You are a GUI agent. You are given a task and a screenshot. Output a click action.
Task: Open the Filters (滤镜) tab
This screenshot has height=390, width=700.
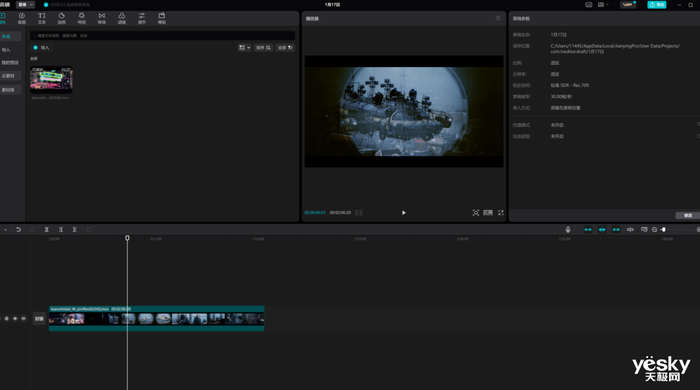tap(121, 18)
